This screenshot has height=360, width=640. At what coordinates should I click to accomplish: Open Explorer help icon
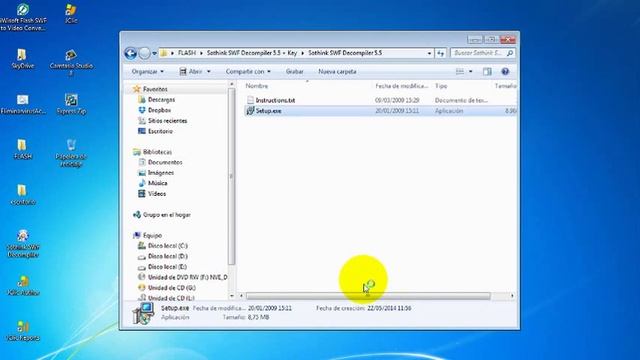click(505, 71)
